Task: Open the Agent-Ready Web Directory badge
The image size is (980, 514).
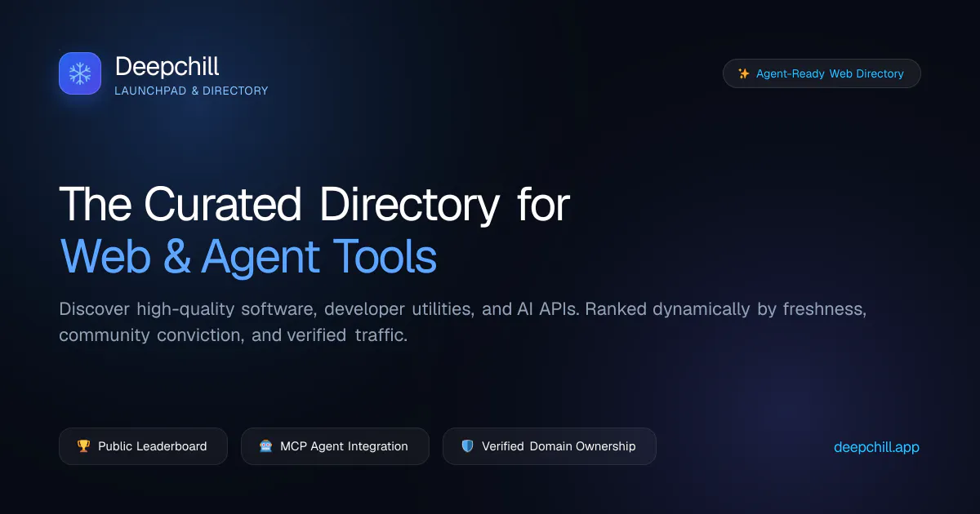Action: pyautogui.click(x=822, y=73)
